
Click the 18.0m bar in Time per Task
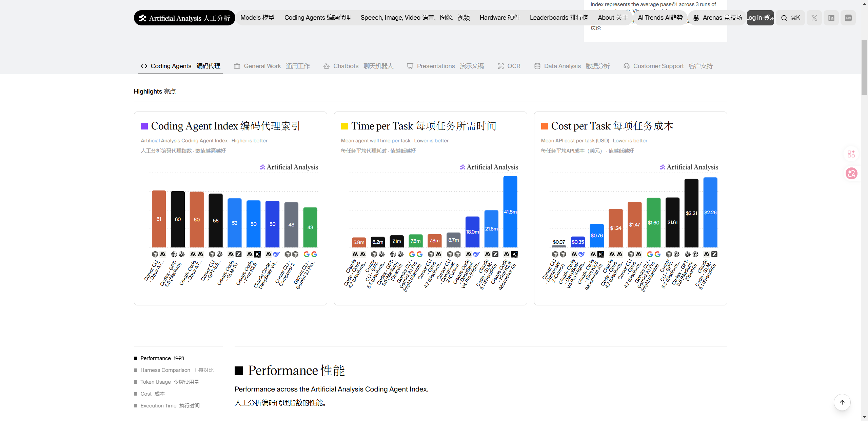[x=473, y=232]
